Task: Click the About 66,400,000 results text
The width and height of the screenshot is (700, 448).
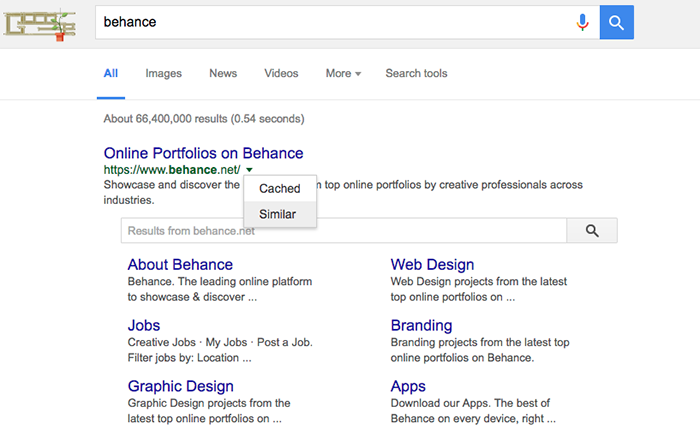Action: [x=204, y=119]
